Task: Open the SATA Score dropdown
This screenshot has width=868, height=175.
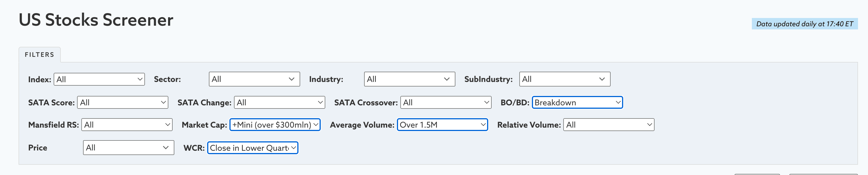Action: click(x=123, y=102)
